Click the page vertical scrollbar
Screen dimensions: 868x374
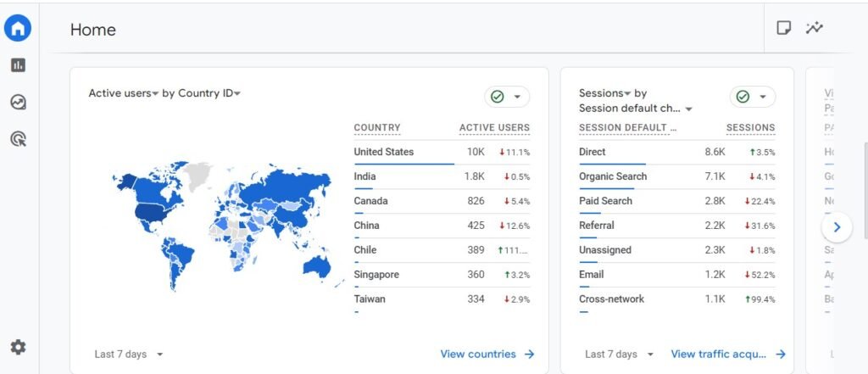tap(865, 190)
